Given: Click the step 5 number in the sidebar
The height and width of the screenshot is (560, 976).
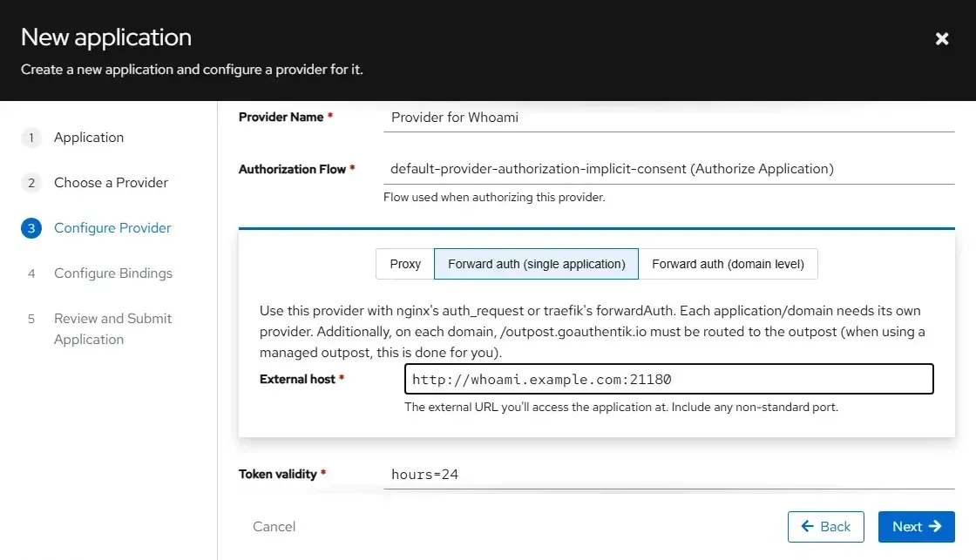Looking at the screenshot, I should pos(31,319).
